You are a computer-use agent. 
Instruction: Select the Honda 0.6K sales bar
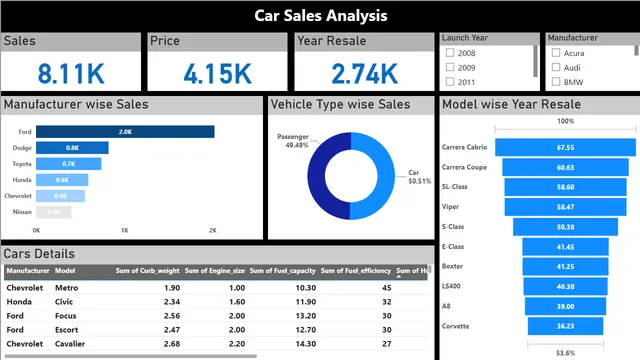(62, 180)
